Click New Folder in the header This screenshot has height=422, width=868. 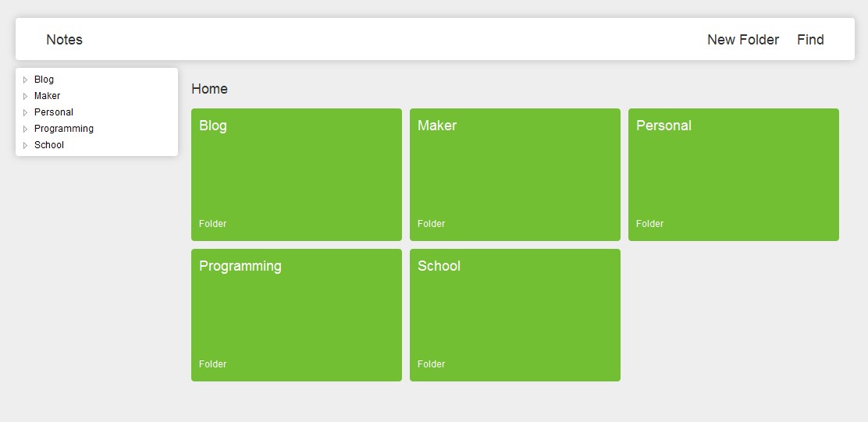click(x=742, y=40)
